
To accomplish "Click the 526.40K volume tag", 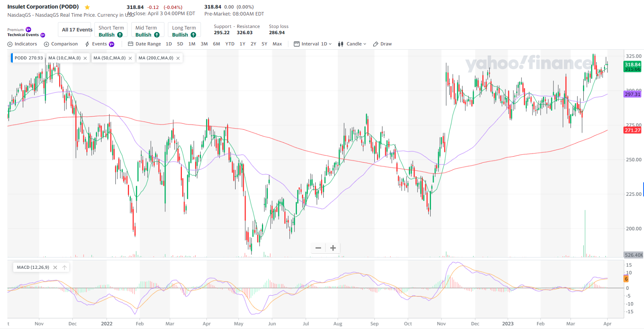I will 634,255.
